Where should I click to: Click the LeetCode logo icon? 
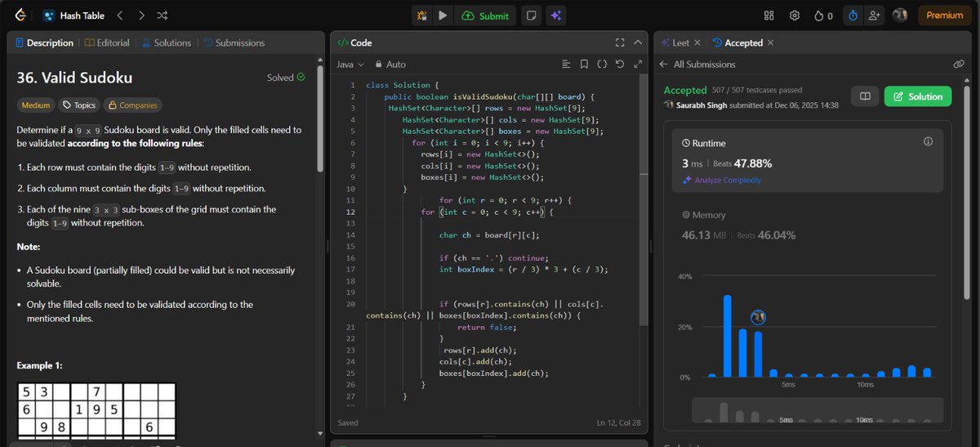(20, 15)
